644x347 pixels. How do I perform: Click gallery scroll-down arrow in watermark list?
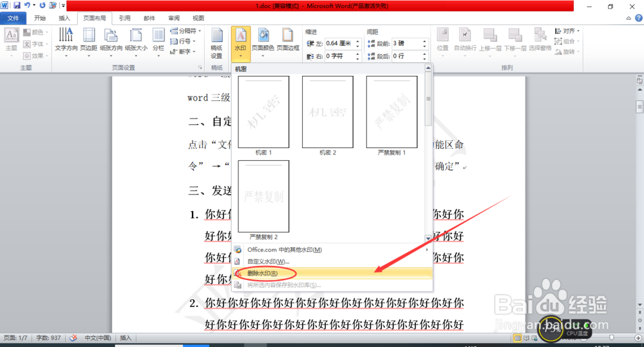pos(428,238)
